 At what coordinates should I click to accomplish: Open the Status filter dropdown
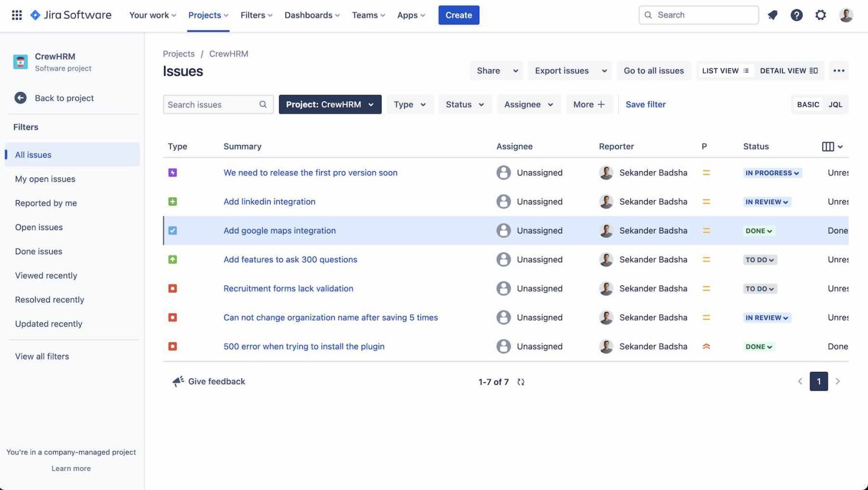pyautogui.click(x=465, y=104)
